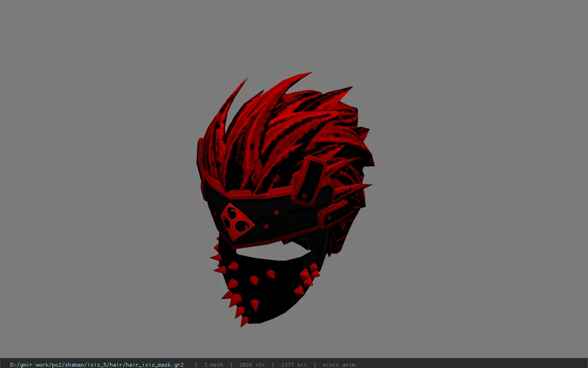This screenshot has height=368, width=588.
Task: Click the 'nincs anim' status entry
Action: (x=339, y=365)
